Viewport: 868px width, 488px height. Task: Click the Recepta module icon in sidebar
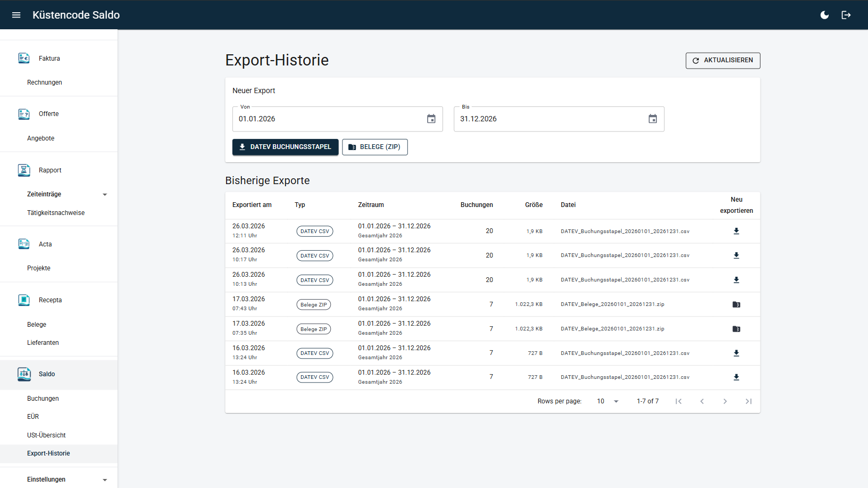[x=24, y=300]
